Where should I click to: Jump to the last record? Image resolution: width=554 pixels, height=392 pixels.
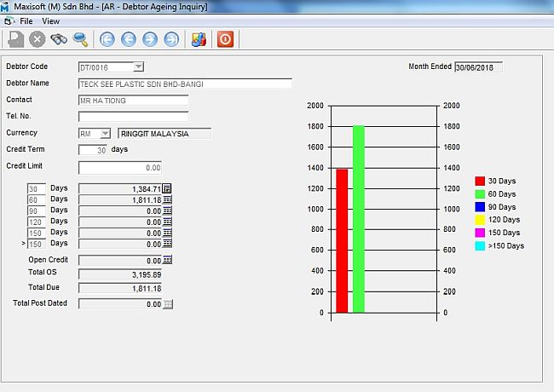(x=171, y=38)
